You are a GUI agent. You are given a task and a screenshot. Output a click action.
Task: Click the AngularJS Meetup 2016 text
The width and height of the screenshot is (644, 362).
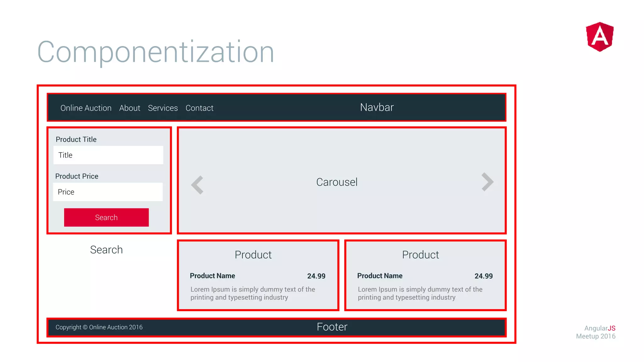[596, 332]
